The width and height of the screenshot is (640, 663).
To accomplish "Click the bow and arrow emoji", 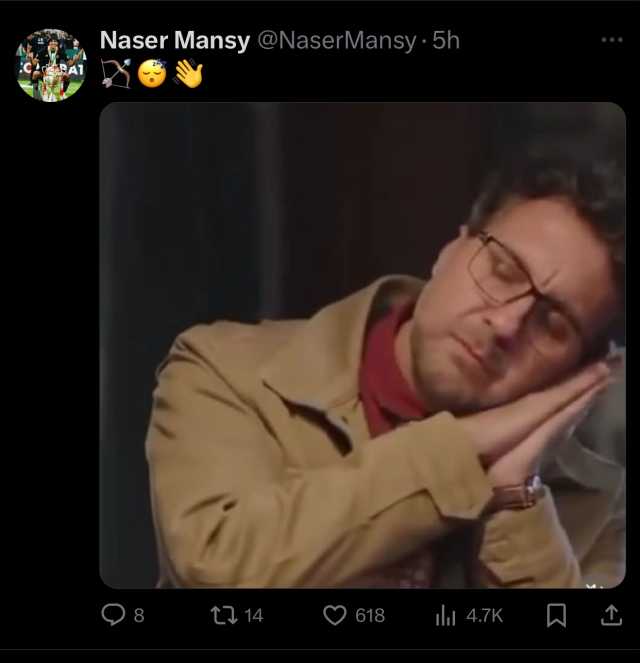I will click(x=116, y=74).
